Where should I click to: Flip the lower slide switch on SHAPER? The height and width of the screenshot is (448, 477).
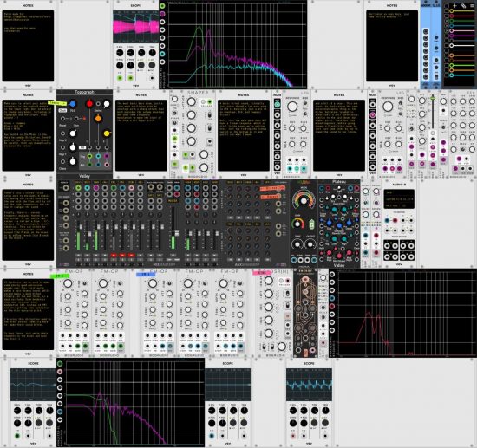tap(210, 128)
